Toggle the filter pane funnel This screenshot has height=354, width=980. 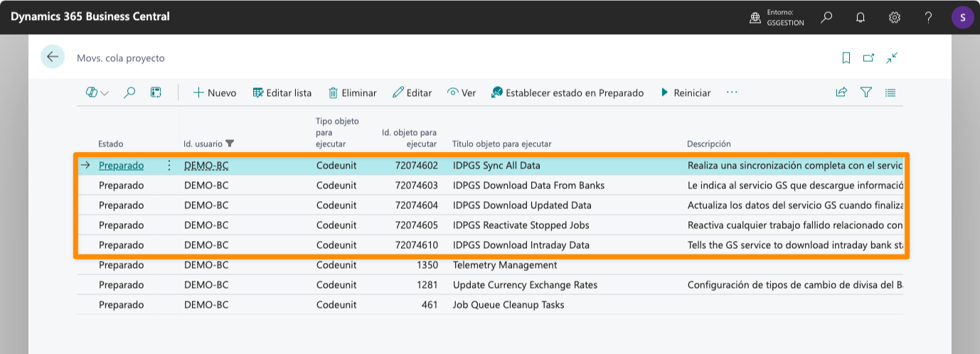(x=866, y=92)
